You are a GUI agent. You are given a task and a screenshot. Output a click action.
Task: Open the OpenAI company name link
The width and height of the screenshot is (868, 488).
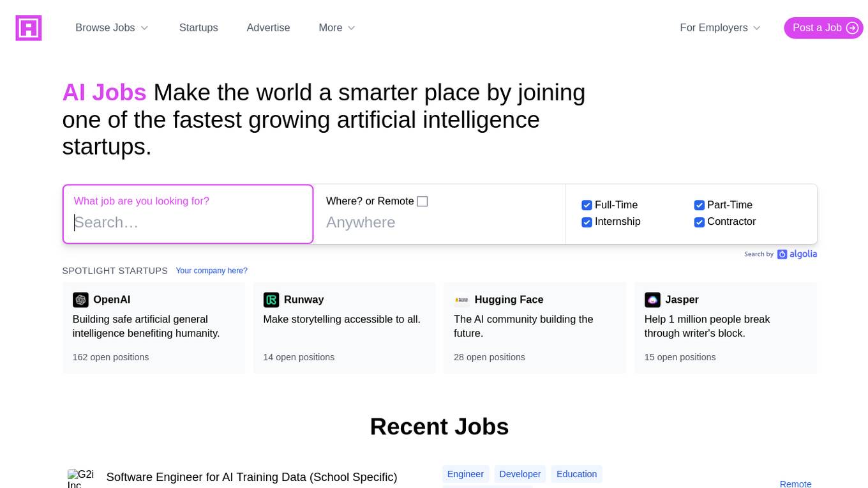click(x=112, y=300)
